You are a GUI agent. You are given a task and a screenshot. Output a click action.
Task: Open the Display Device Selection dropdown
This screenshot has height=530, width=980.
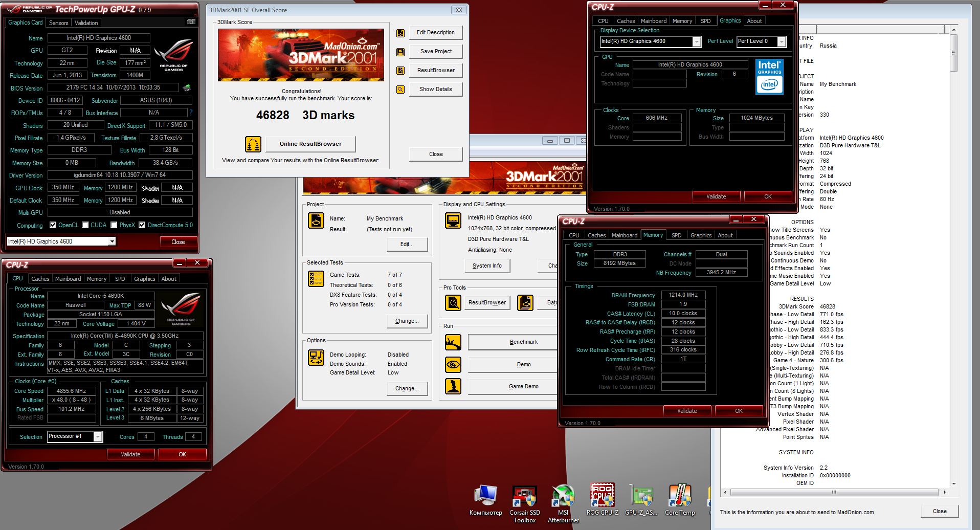pos(696,42)
